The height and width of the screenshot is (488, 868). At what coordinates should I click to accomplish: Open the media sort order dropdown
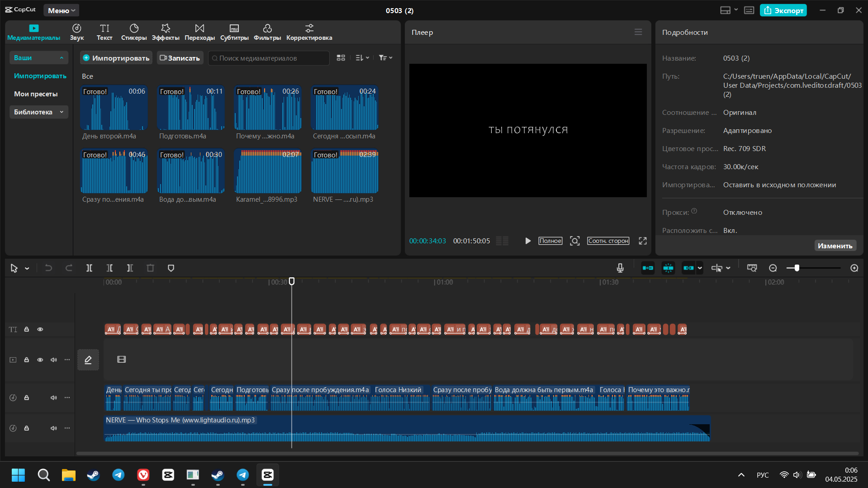pyautogui.click(x=362, y=58)
